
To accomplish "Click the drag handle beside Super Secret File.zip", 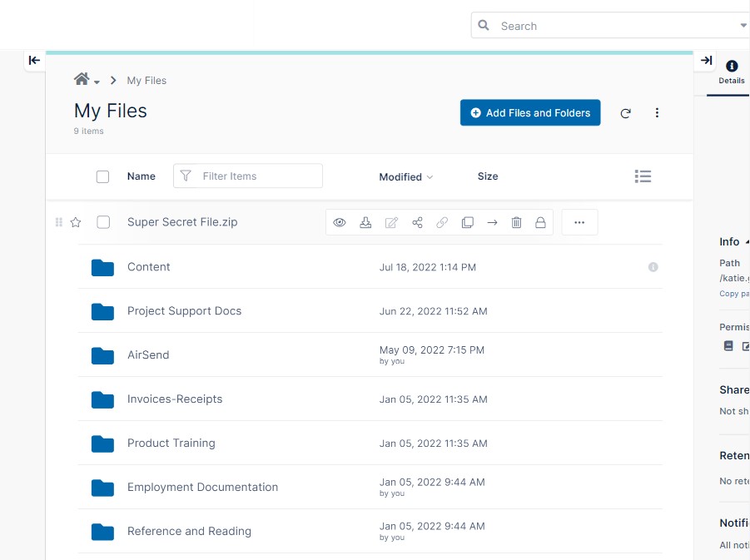I will [59, 222].
